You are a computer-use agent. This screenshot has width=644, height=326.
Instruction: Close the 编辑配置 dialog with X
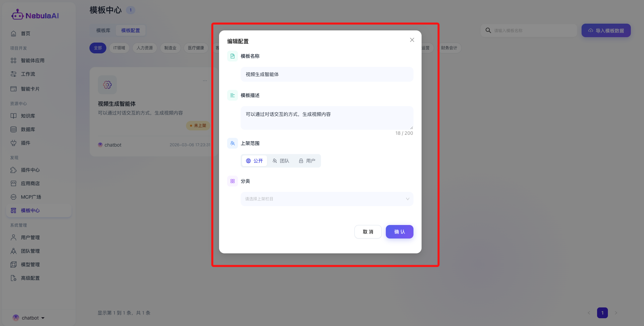click(x=412, y=40)
